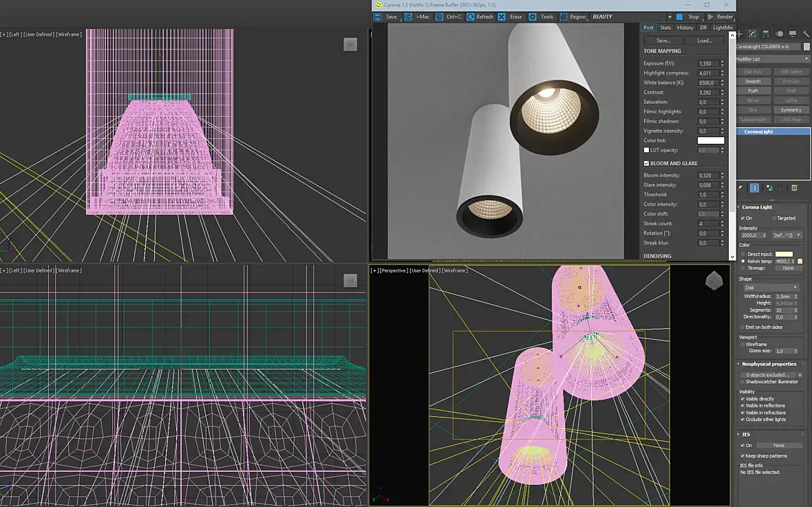Click the Load... button in Post tab
Image resolution: width=812 pixels, height=507 pixels.
point(704,41)
